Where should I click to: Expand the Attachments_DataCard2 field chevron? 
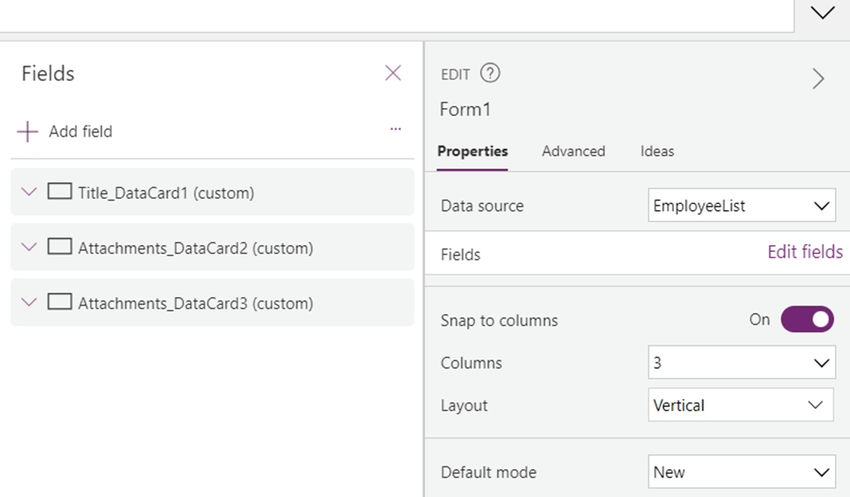[x=29, y=247]
